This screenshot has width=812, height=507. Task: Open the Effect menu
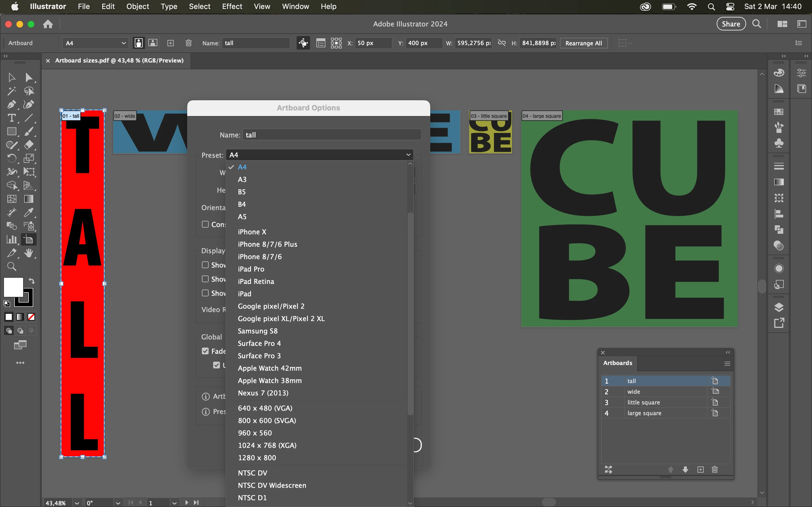click(x=232, y=6)
